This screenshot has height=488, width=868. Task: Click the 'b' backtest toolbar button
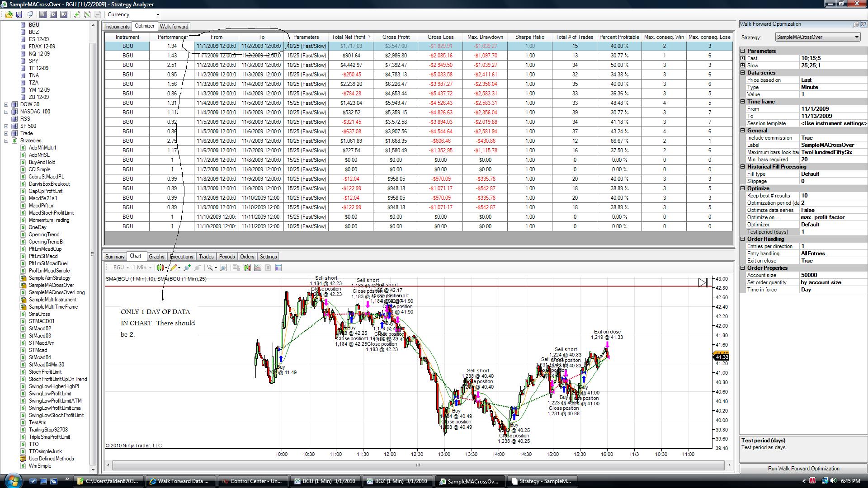[43, 14]
